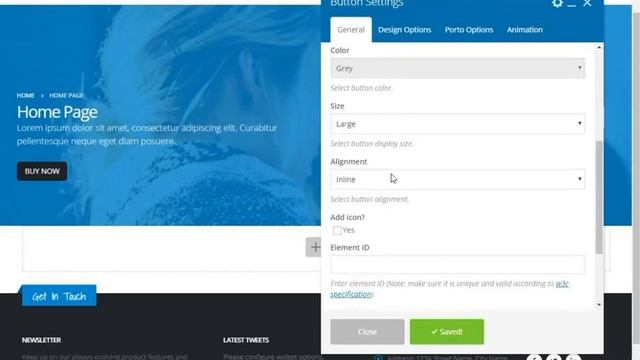The width and height of the screenshot is (640, 360).
Task: Click the BUY NOW button
Action: click(x=42, y=171)
